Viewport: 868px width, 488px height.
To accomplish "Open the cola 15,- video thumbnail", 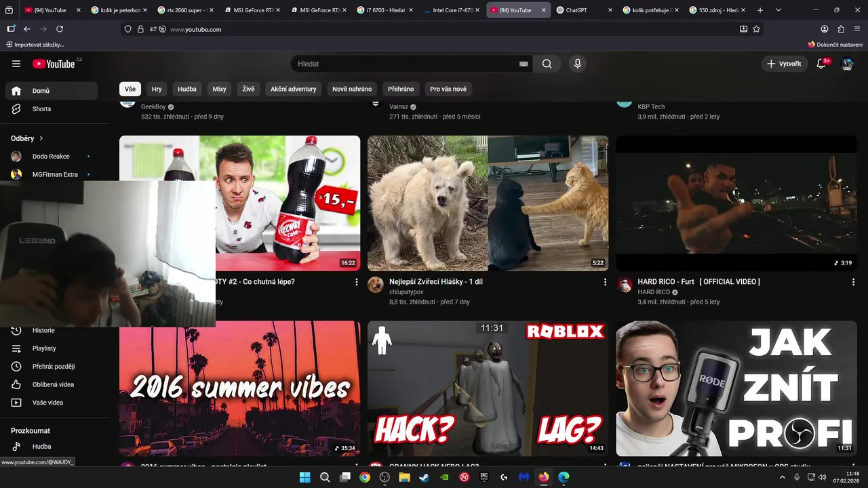I will (288, 203).
